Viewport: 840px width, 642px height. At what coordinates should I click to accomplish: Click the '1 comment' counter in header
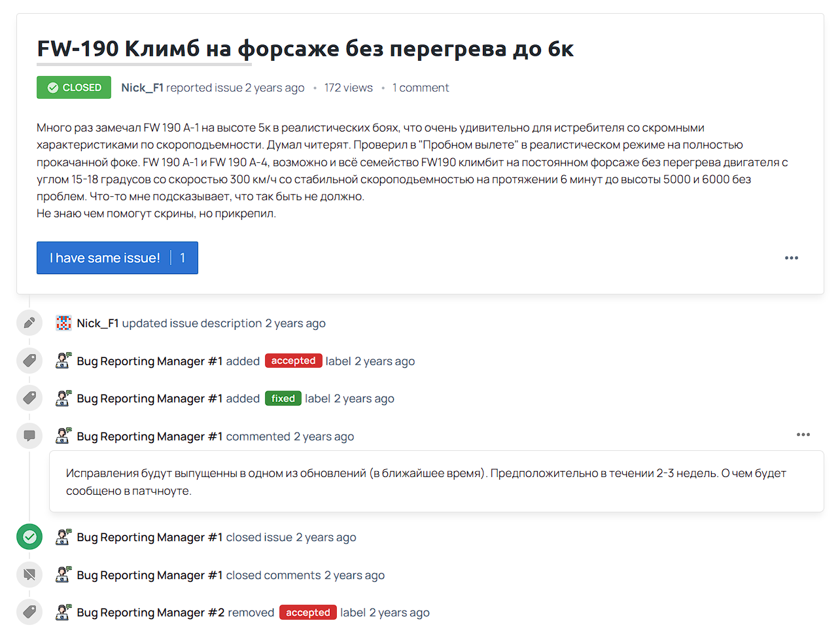click(x=421, y=88)
